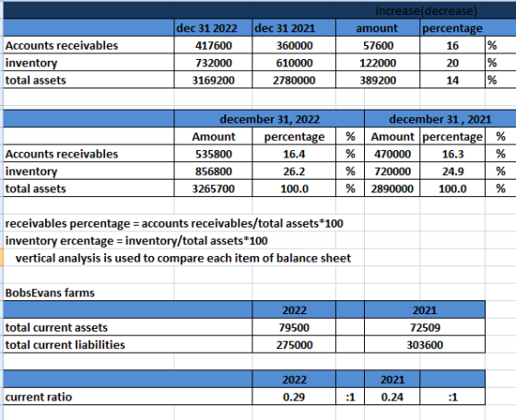Click the 'december 31 , 2021' merged header

click(440, 119)
